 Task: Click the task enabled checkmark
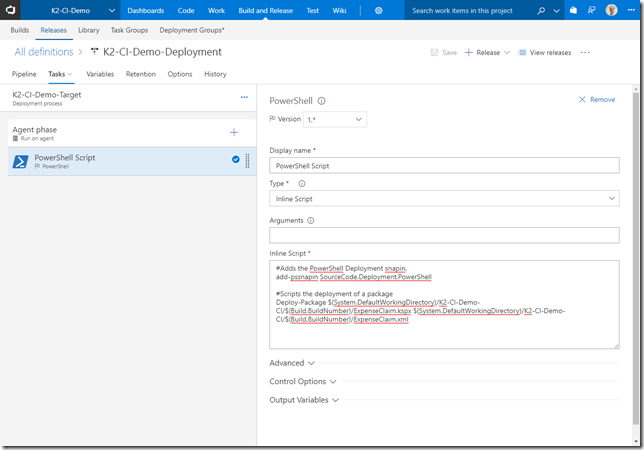[x=236, y=159]
